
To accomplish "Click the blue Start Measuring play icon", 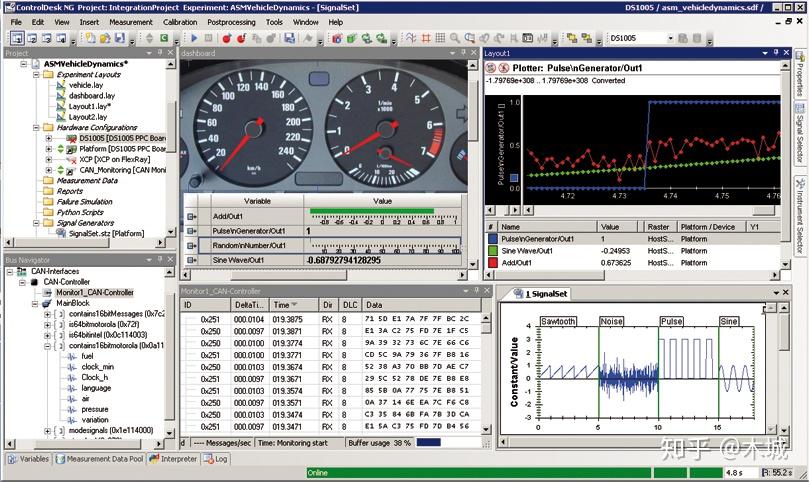I will (193, 38).
